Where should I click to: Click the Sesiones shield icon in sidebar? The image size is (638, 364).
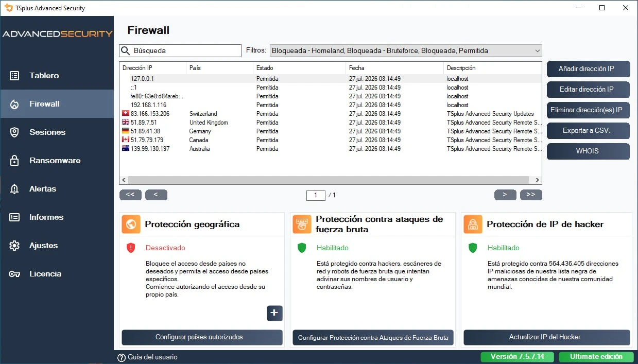14,132
